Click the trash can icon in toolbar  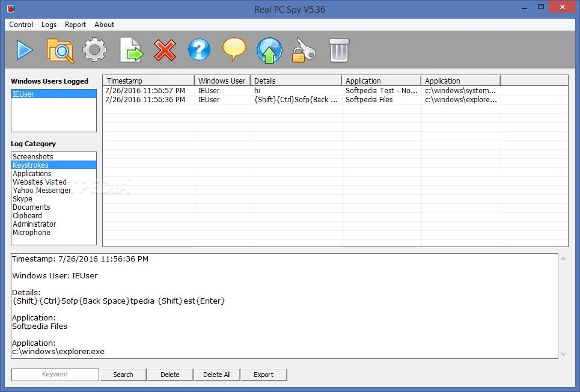339,50
